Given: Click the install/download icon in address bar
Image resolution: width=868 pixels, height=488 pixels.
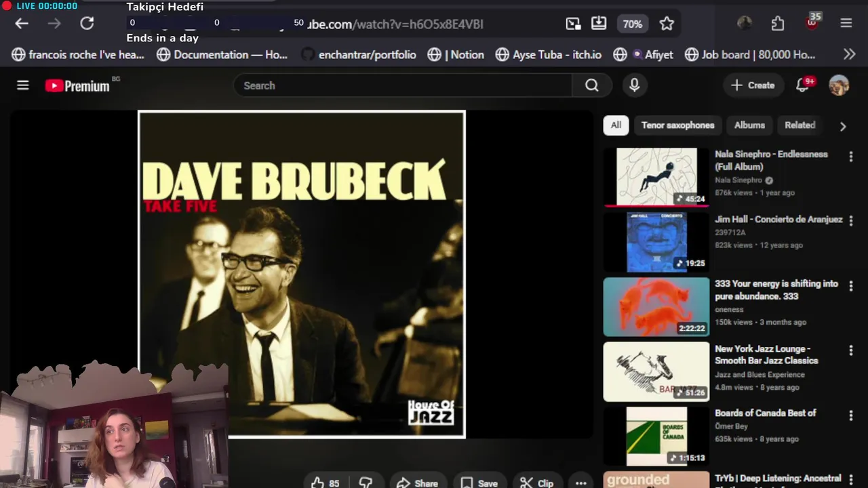Looking at the screenshot, I should [x=599, y=24].
